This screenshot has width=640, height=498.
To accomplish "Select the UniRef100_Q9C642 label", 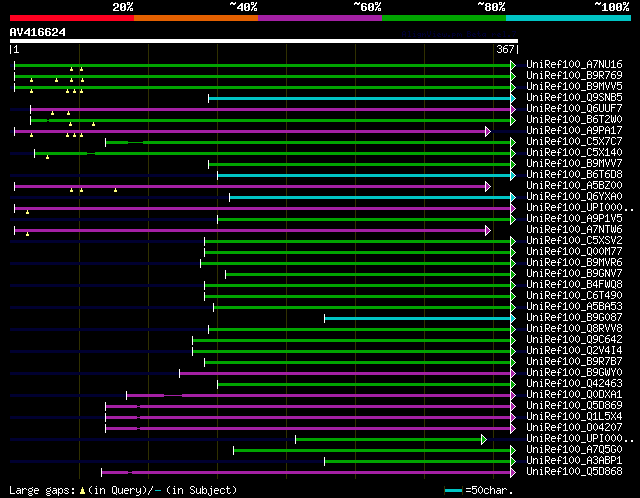I will 574,340.
